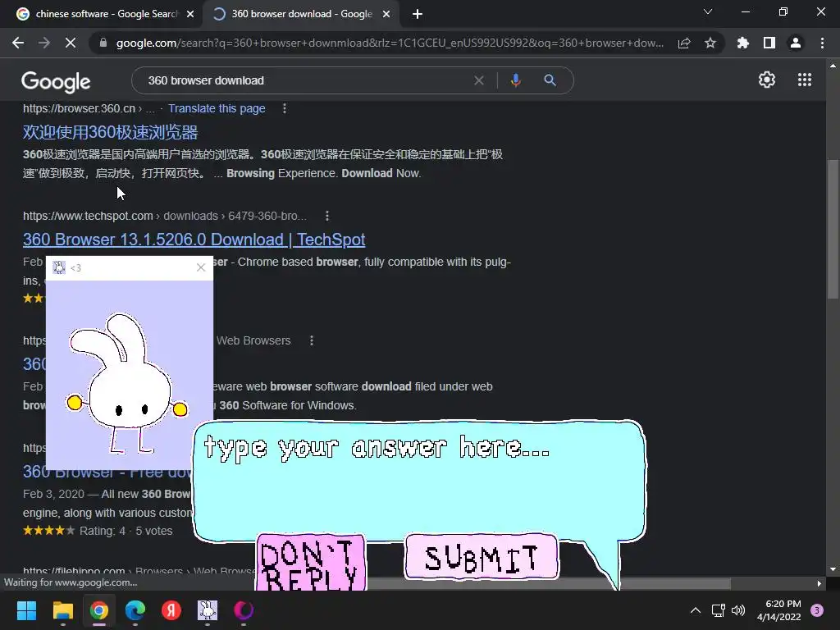Close the 360 browser download tab

click(386, 15)
